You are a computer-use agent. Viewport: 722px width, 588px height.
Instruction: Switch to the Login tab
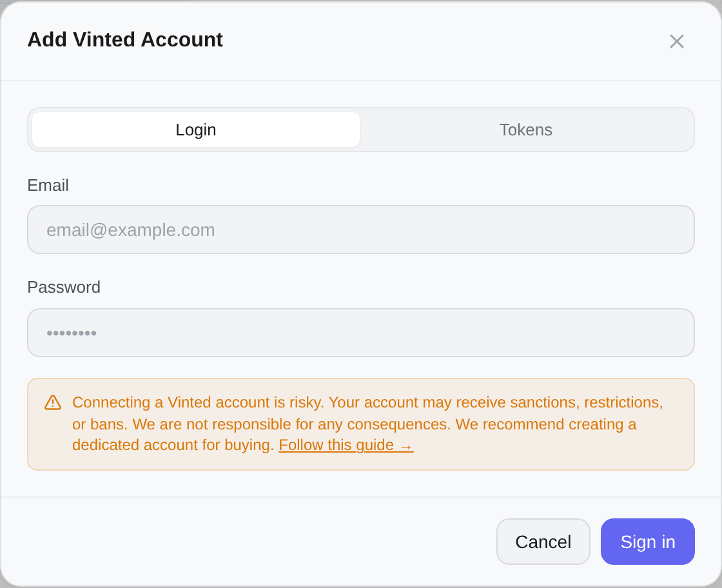(196, 130)
